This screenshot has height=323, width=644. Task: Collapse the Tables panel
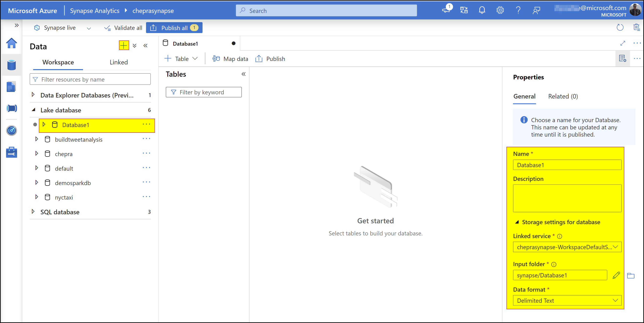[x=243, y=74]
